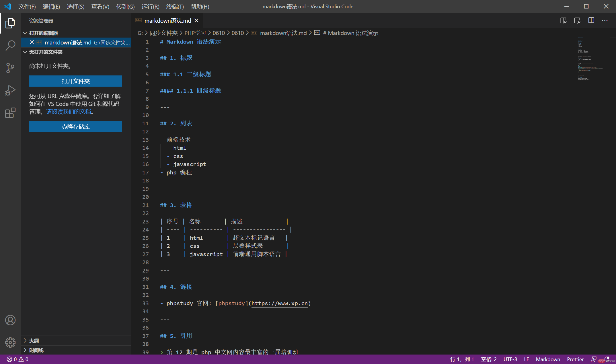The width and height of the screenshot is (616, 364).
Task: Click the PHP学习 breadcrumb segment
Action: 195,33
